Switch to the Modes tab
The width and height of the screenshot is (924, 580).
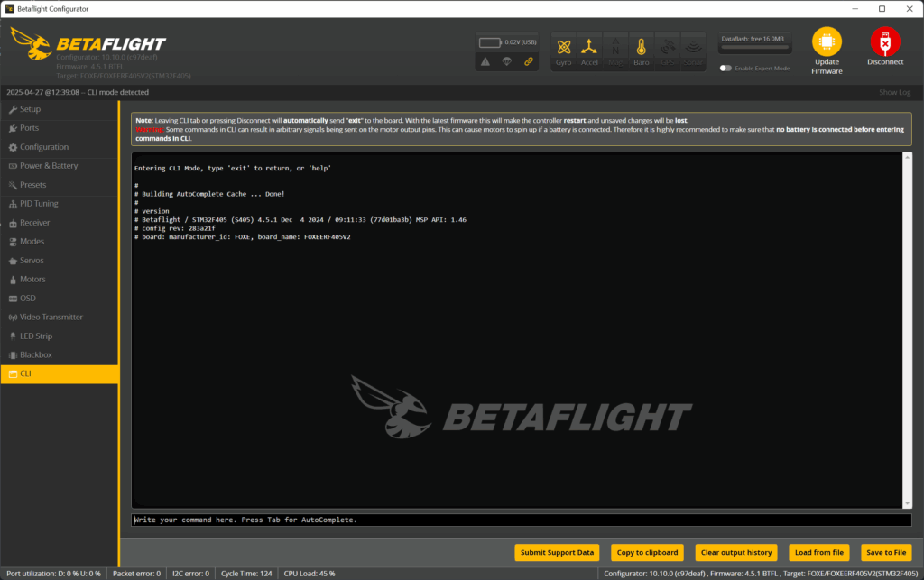tap(59, 242)
